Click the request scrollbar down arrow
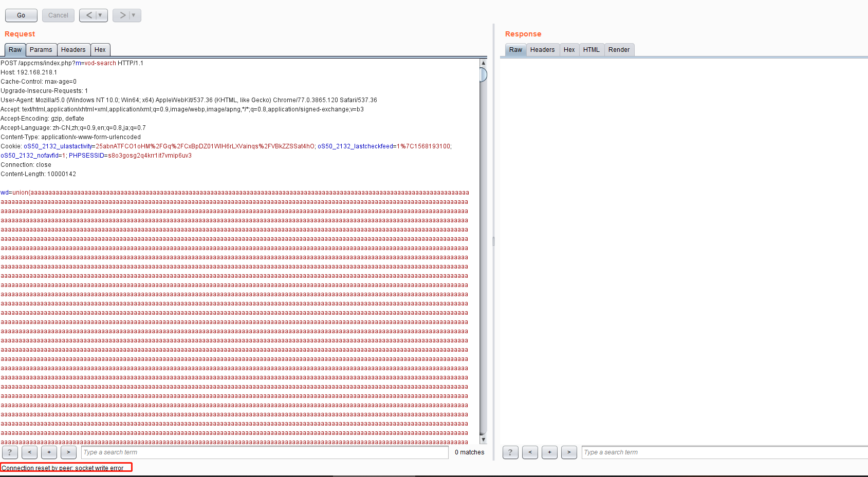 tap(483, 440)
